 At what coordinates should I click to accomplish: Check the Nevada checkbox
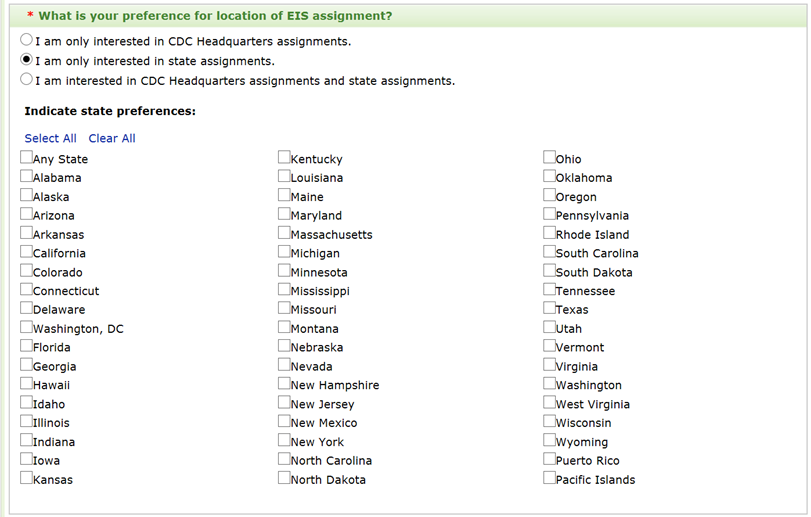coord(284,365)
